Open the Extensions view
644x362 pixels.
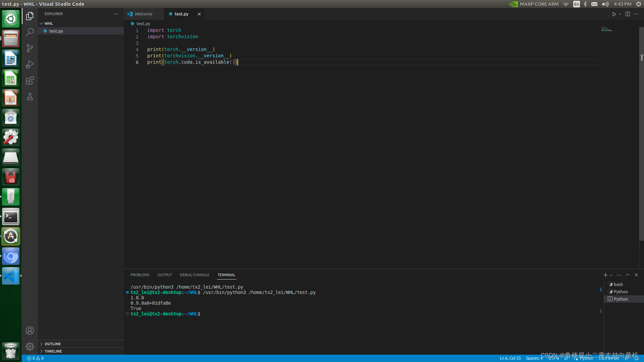click(30, 80)
